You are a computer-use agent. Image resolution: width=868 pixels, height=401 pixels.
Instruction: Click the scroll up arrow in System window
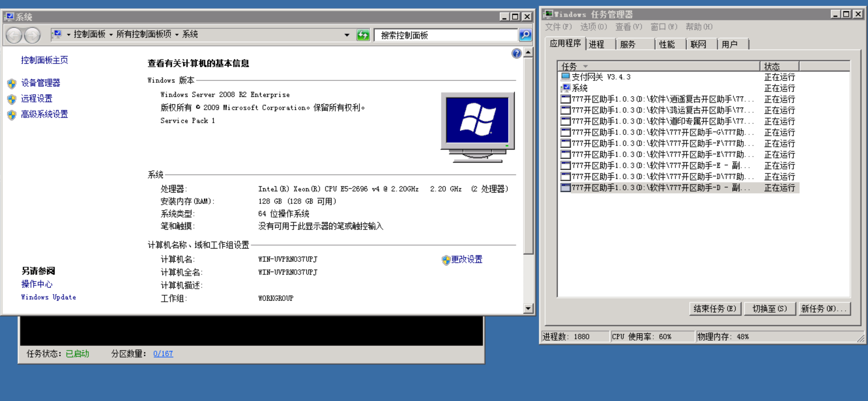click(528, 53)
